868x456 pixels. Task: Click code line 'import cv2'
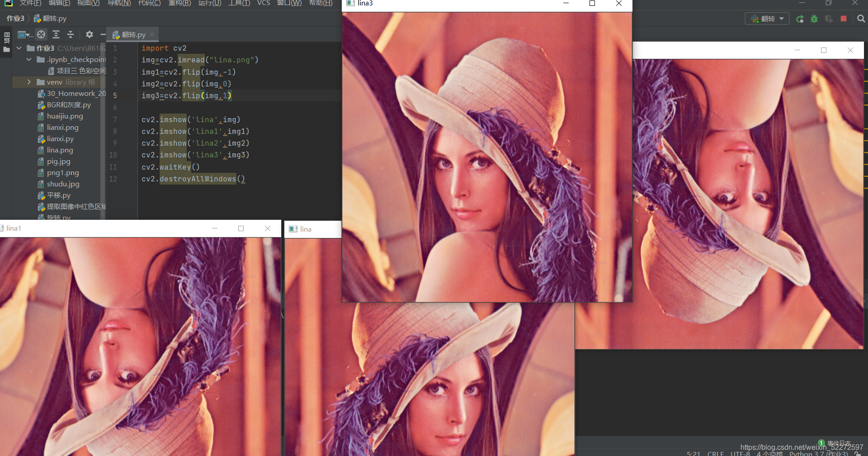pos(164,48)
